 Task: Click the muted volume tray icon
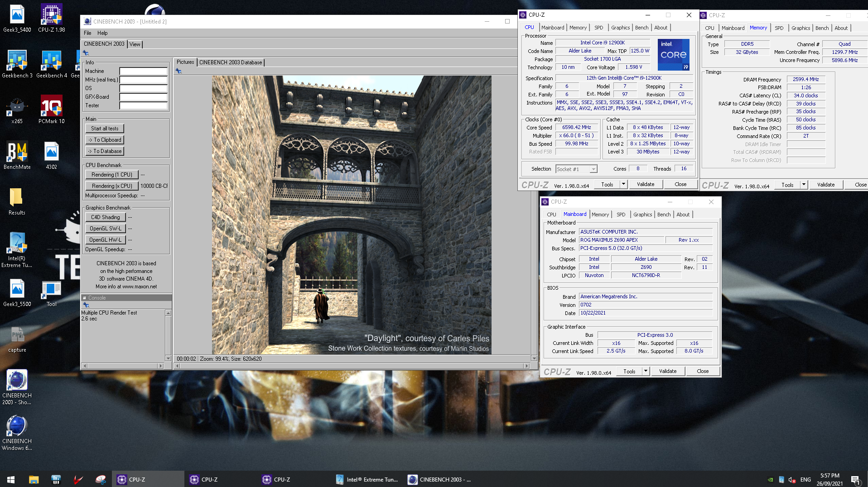792,480
